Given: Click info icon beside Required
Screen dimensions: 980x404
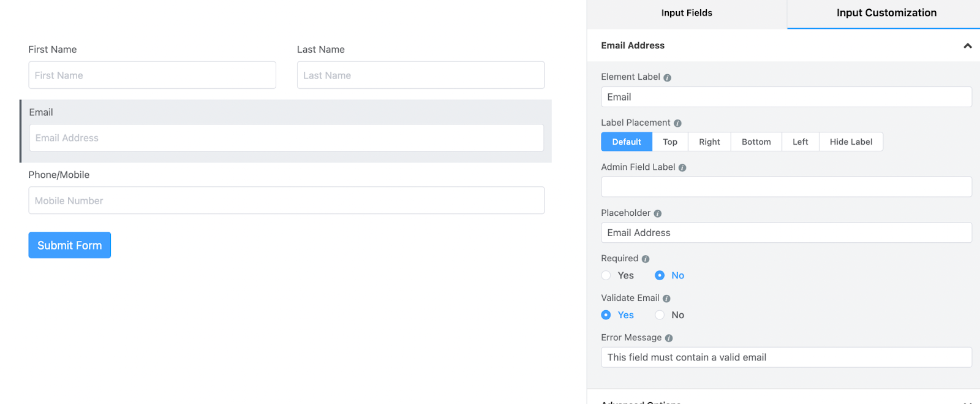Looking at the screenshot, I should tap(646, 259).
